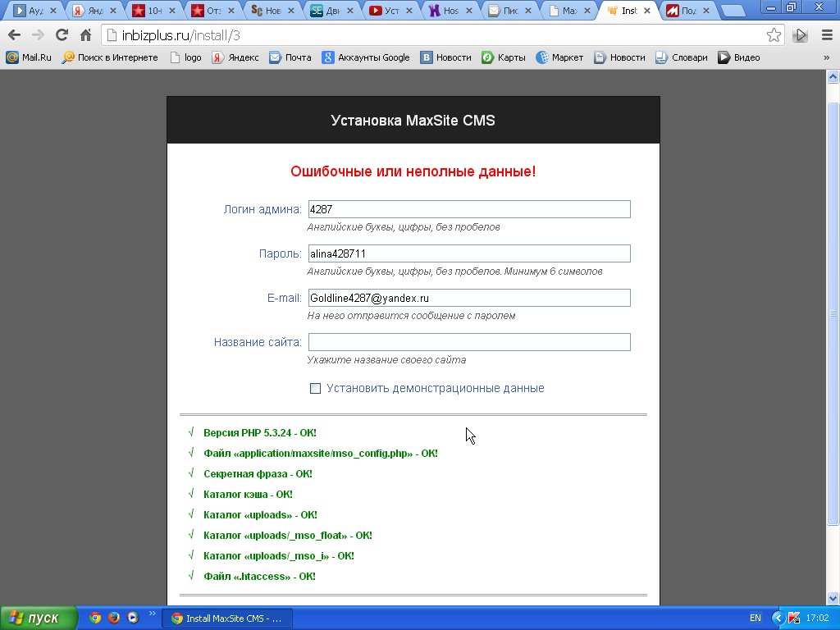840x630 pixels.
Task: Show more bookmarks with the chevron
Action: click(x=827, y=57)
